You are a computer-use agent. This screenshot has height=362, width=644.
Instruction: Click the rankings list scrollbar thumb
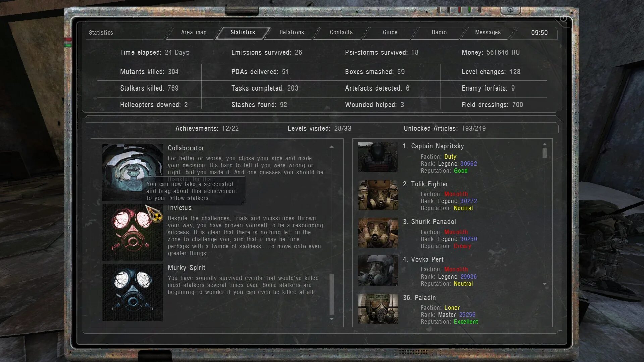(545, 153)
